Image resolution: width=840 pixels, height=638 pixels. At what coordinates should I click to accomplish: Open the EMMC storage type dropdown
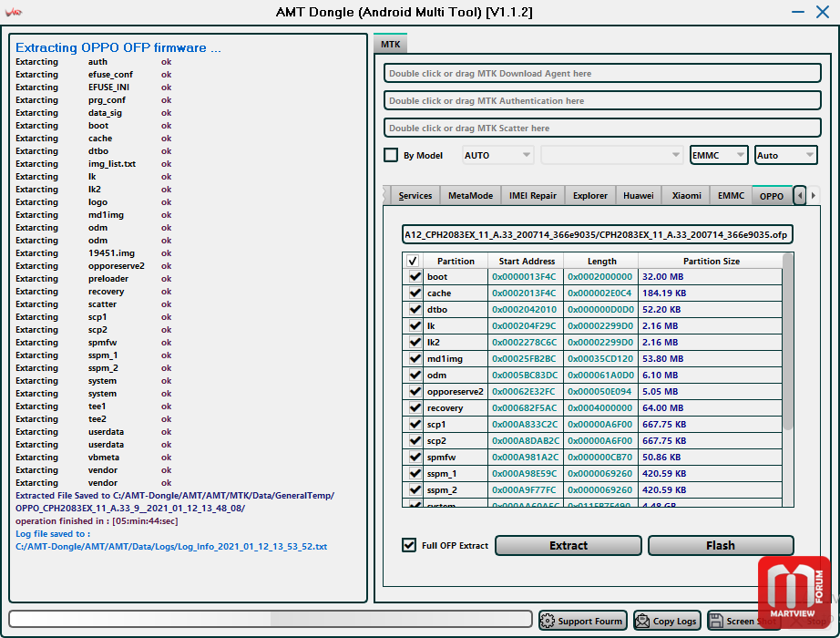(719, 156)
